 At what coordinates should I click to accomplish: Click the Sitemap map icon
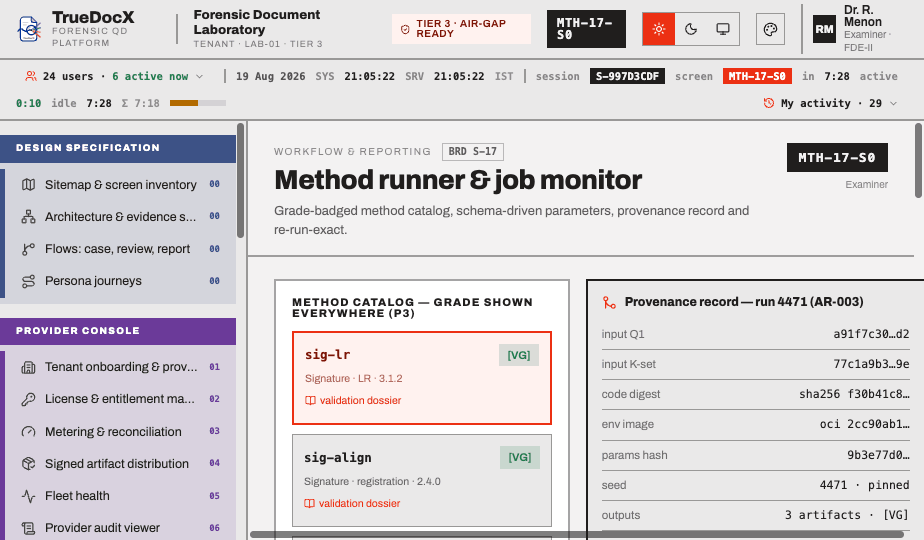click(28, 185)
